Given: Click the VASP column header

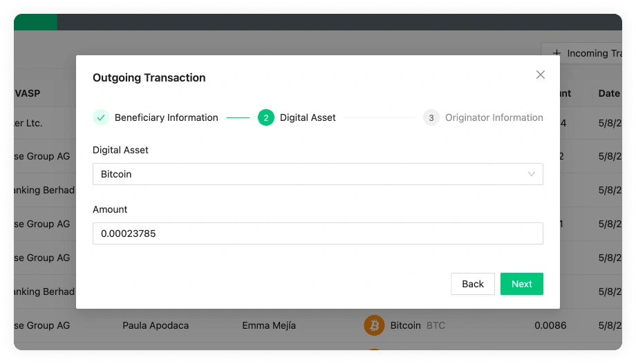Looking at the screenshot, I should [x=28, y=93].
